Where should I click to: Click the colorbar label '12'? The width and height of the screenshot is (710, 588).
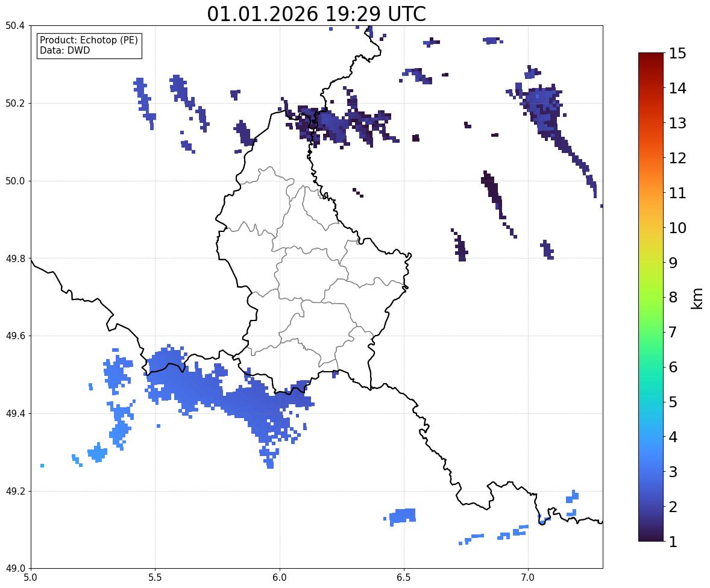pyautogui.click(x=677, y=158)
